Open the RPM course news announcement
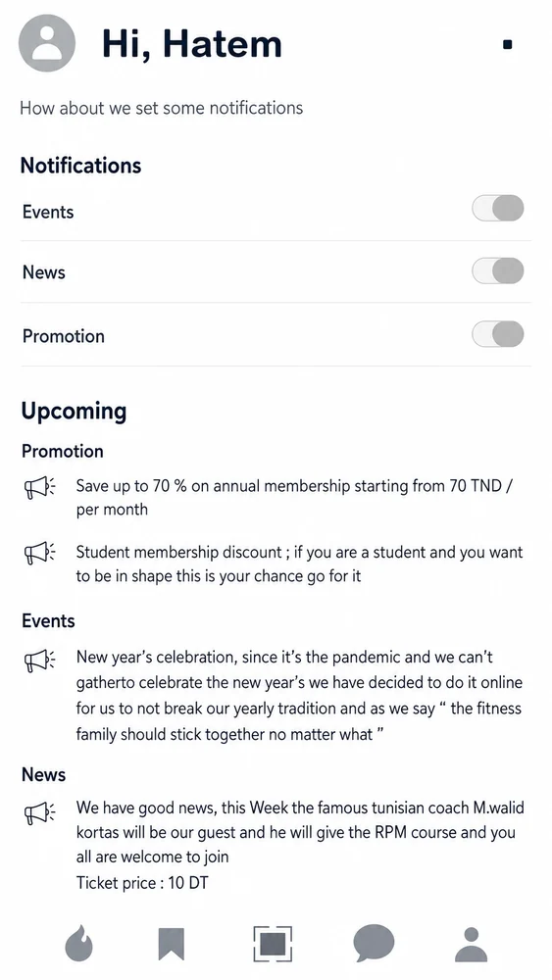Screen dimensions: 552x980 [x=300, y=832]
